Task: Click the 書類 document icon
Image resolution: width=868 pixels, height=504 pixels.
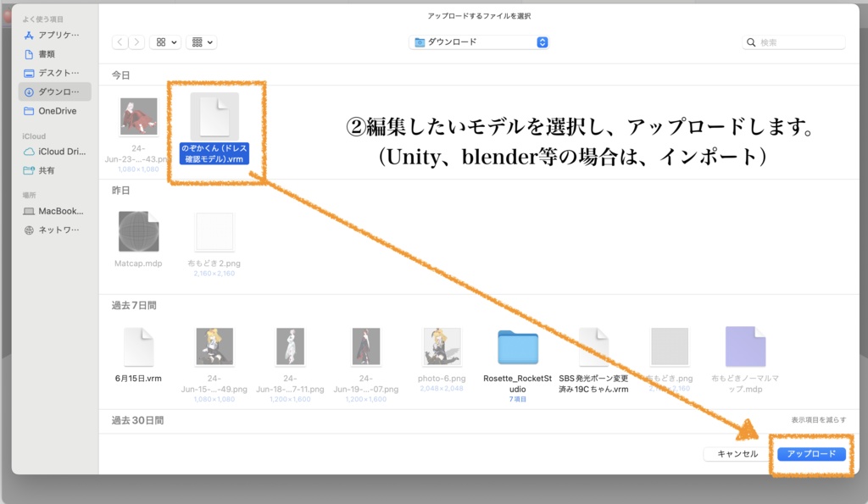Action: (x=29, y=53)
